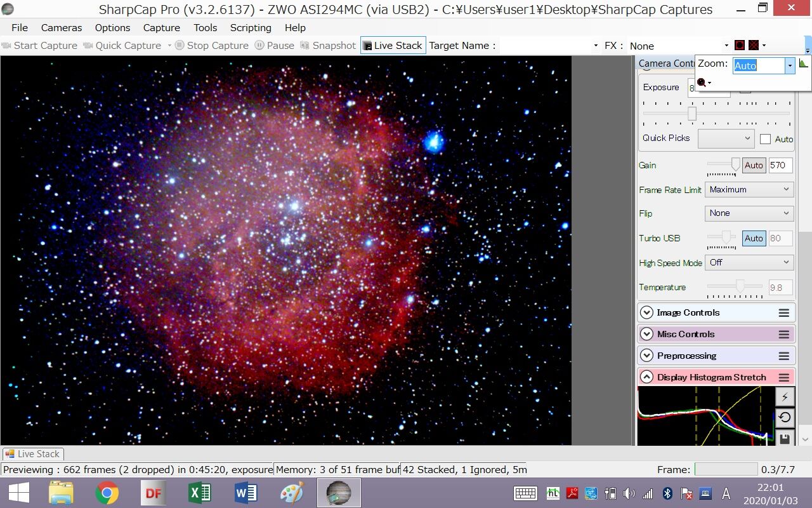
Task: Open the touch keyboard tray icon
Action: click(526, 493)
